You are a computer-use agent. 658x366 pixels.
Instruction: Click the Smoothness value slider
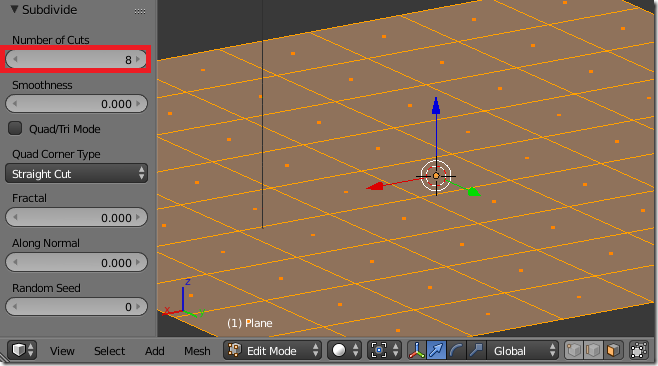point(76,104)
